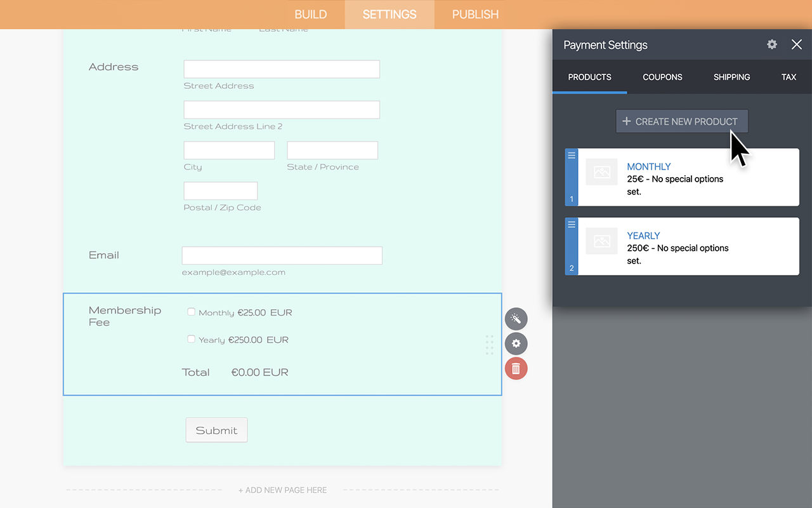
Task: Click the Submit button on the form
Action: (x=216, y=430)
